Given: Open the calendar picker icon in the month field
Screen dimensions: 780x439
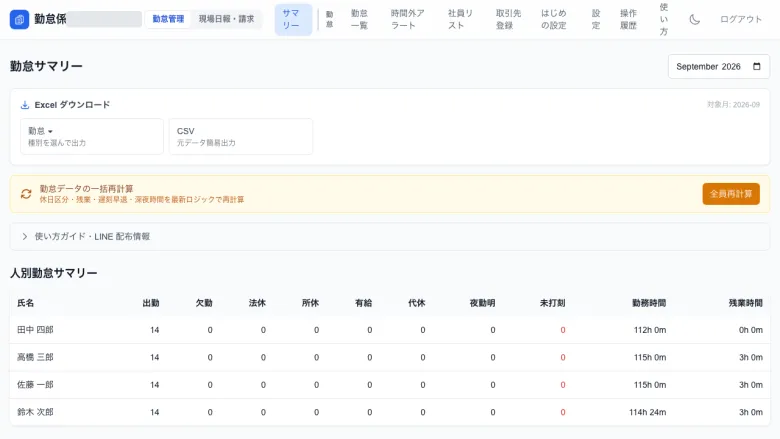Looking at the screenshot, I should click(757, 67).
